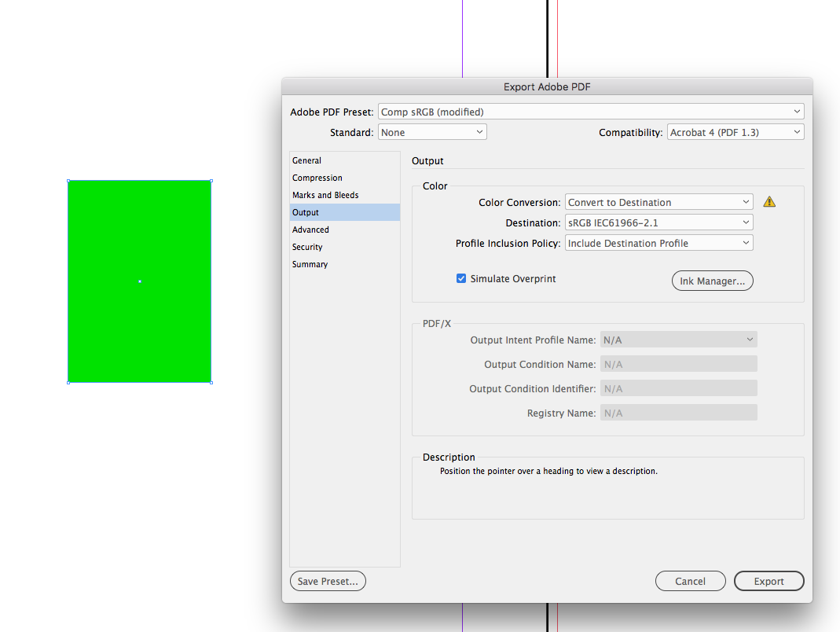Screen dimensions: 840x632
Task: Select the green rectangle on the page
Action: pyautogui.click(x=139, y=281)
